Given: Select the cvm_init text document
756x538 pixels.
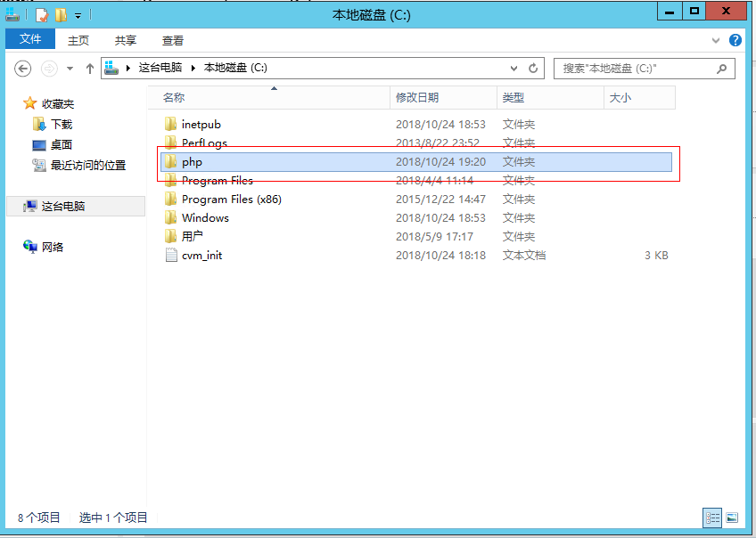Looking at the screenshot, I should 201,256.
